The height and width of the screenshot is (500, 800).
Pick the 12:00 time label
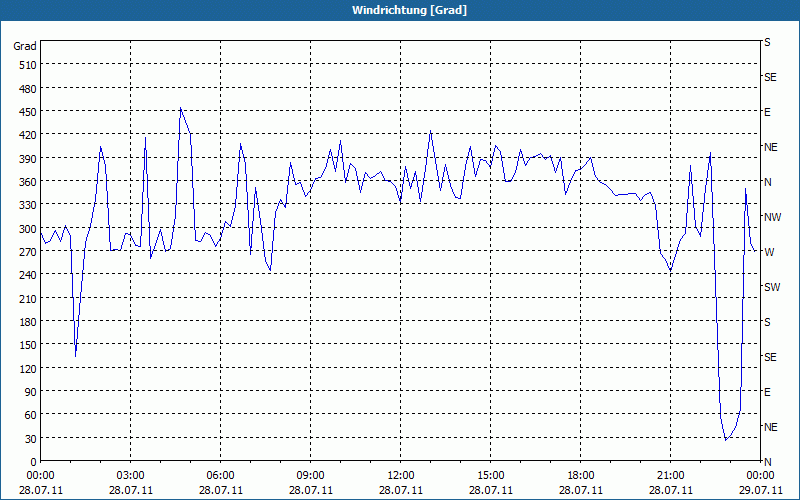click(401, 476)
